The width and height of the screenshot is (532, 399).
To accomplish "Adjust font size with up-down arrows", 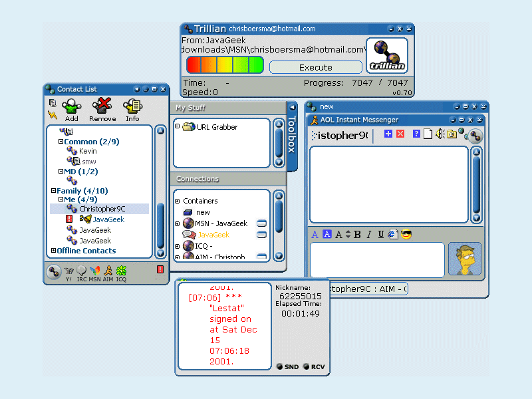I will 348,234.
